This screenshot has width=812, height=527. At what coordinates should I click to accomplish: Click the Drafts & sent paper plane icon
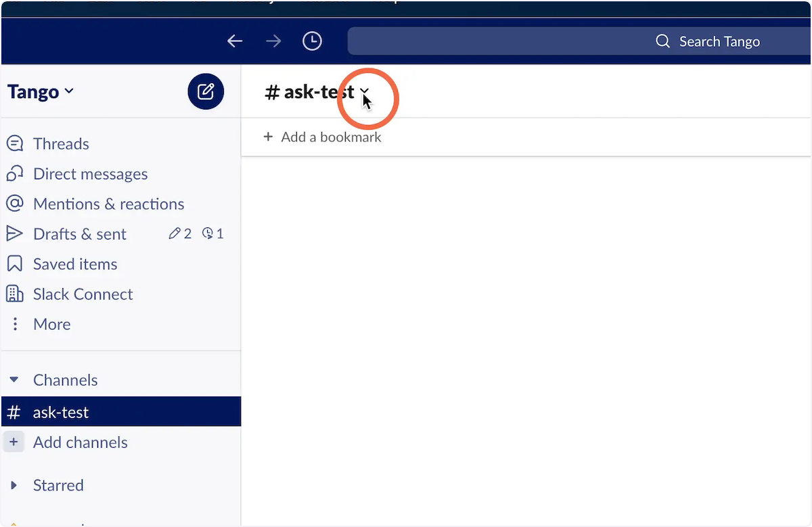[x=14, y=234]
